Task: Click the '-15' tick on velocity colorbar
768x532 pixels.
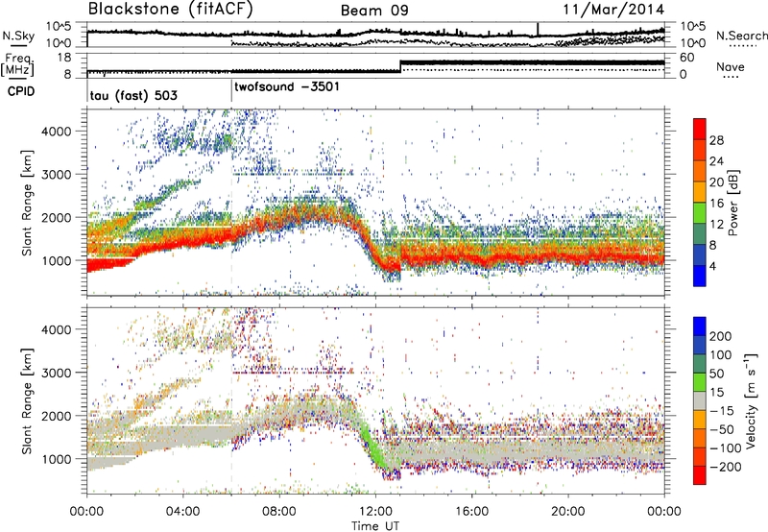Action: 722,410
